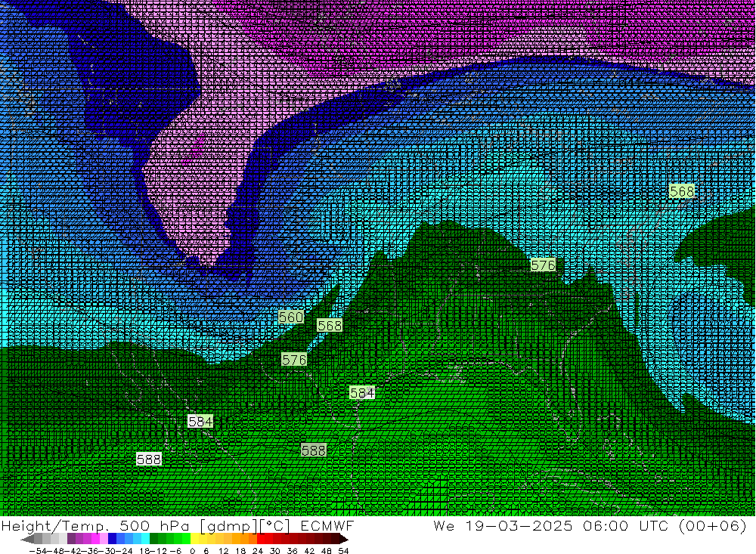This screenshot has width=756, height=554.
Task: Click the 584 label nearest the white 588 label
Action: pos(200,422)
